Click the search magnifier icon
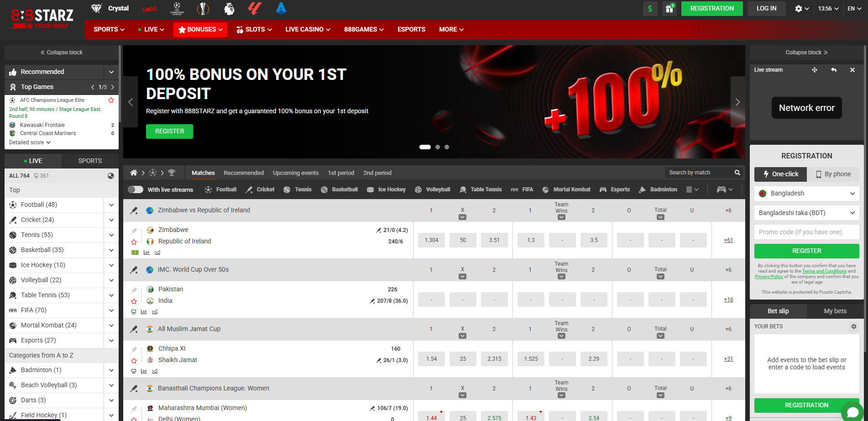This screenshot has width=868, height=421. (x=737, y=173)
